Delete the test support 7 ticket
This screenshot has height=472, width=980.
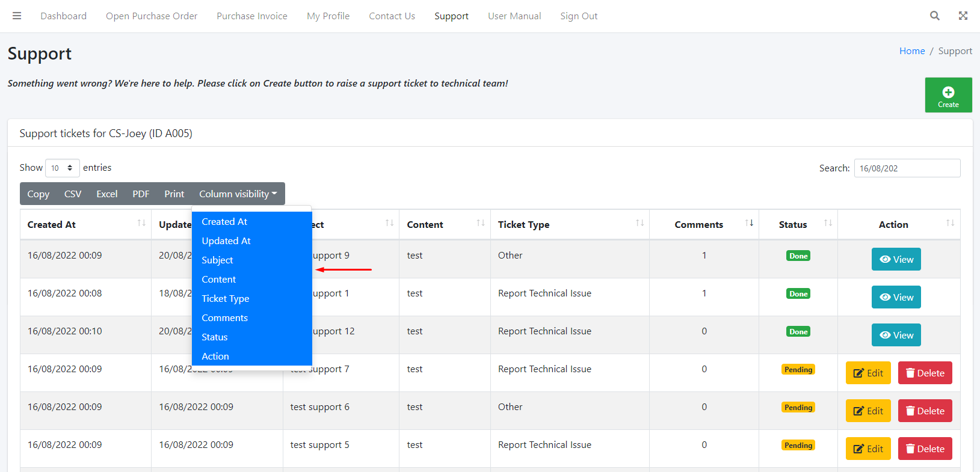[x=925, y=373]
